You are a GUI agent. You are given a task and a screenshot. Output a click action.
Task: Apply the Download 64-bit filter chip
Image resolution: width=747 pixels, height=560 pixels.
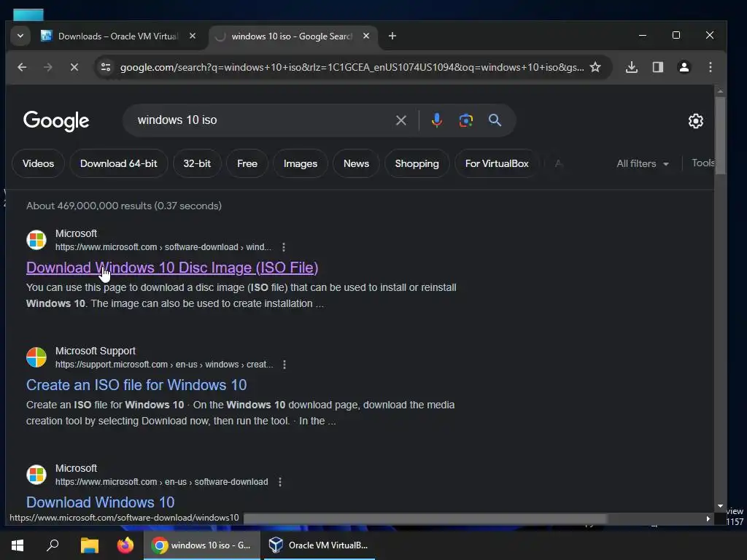[x=119, y=163]
